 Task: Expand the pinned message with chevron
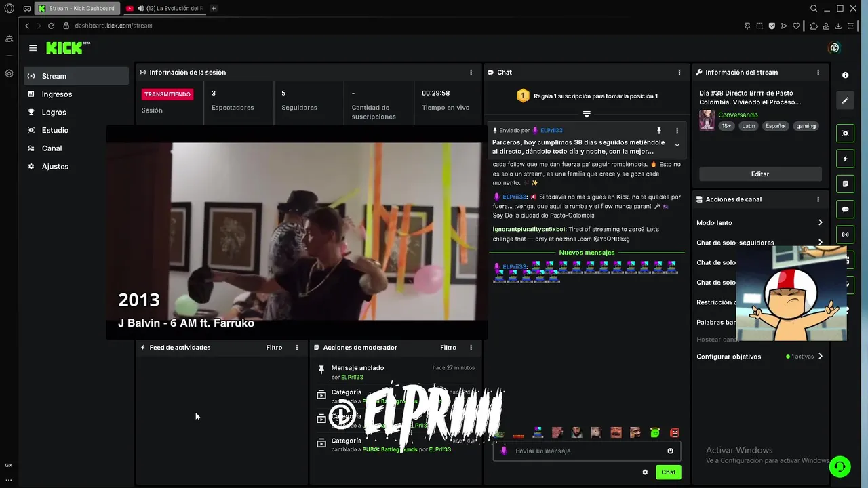click(x=677, y=145)
